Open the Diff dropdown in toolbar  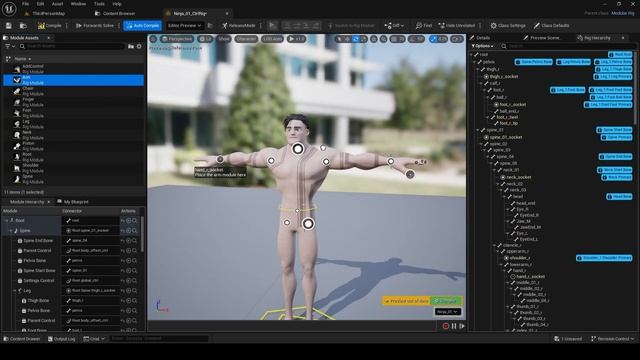[394, 26]
